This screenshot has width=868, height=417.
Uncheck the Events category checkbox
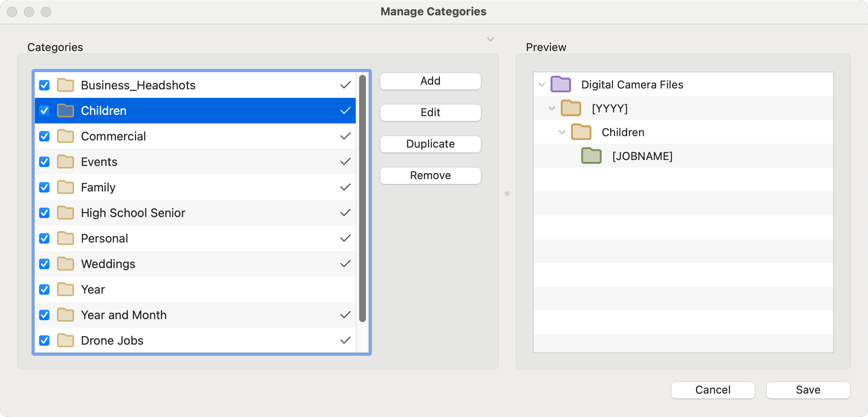coord(44,162)
